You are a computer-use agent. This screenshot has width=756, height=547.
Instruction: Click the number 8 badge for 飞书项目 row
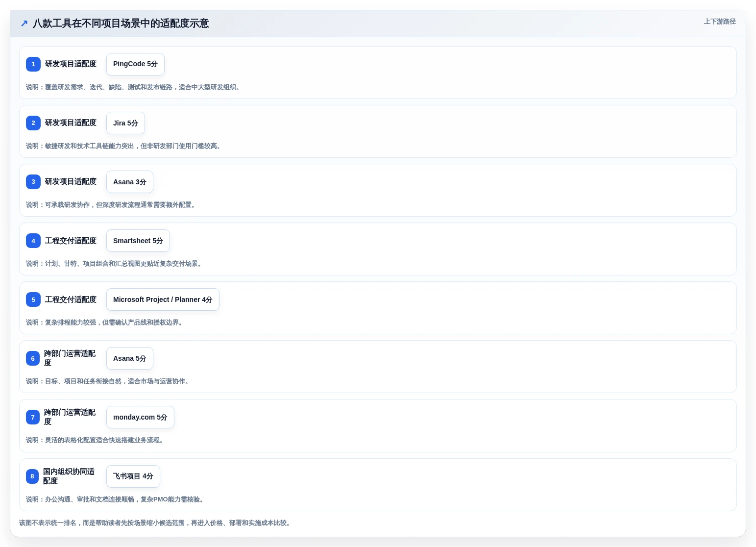32,476
